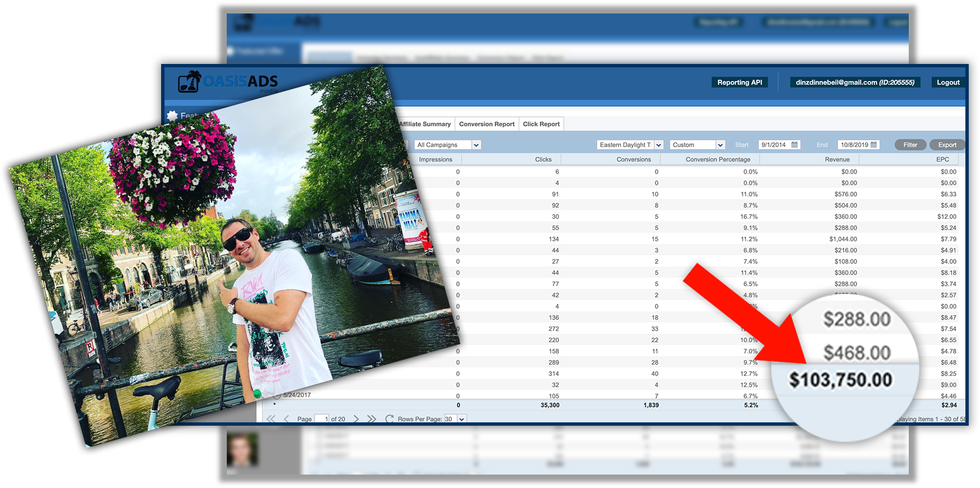This screenshot has width=980, height=488.
Task: Sort by the EPC column header
Action: tap(943, 159)
